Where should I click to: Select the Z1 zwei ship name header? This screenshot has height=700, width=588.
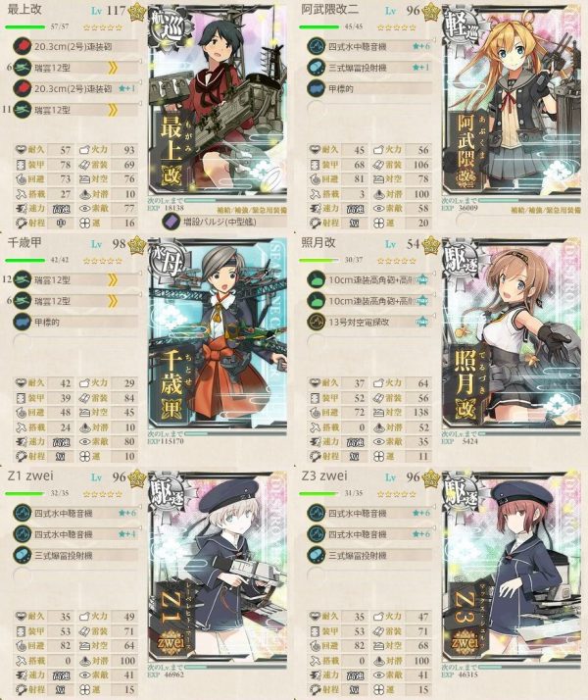tap(30, 475)
